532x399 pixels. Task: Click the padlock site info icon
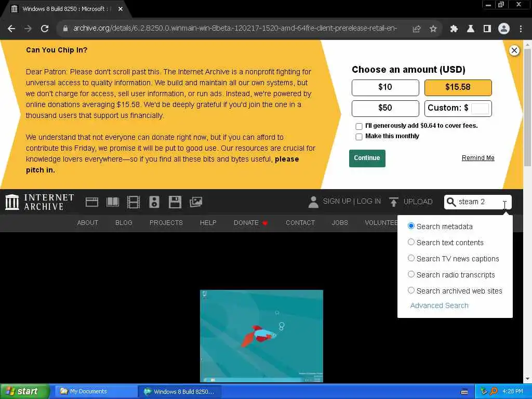coord(65,29)
